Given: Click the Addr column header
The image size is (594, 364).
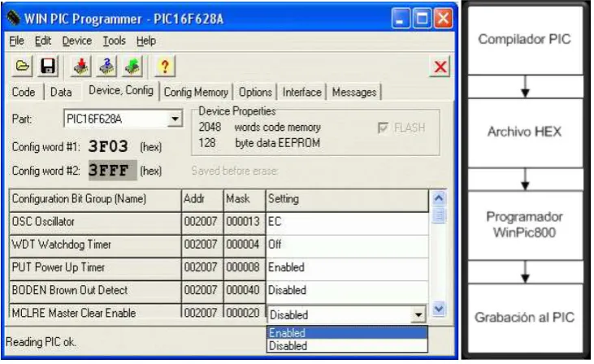Looking at the screenshot, I should pyautogui.click(x=202, y=199).
